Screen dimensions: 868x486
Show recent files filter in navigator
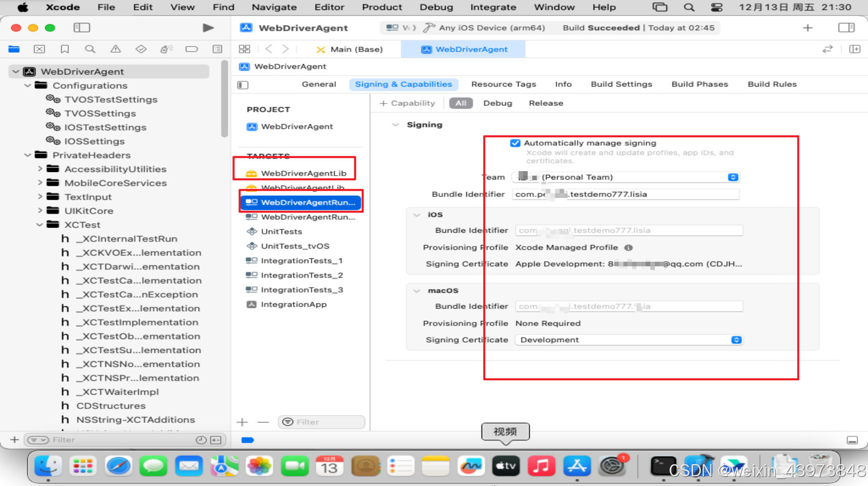coord(201,440)
